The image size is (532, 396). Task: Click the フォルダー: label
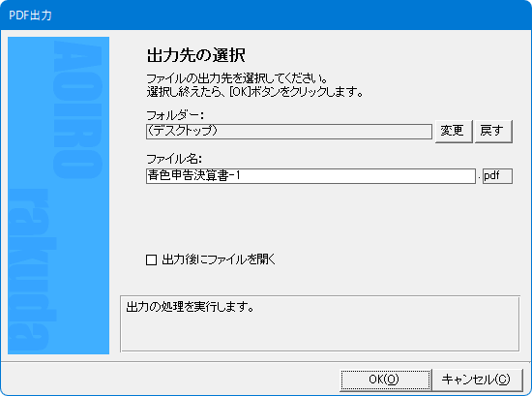pyautogui.click(x=175, y=115)
